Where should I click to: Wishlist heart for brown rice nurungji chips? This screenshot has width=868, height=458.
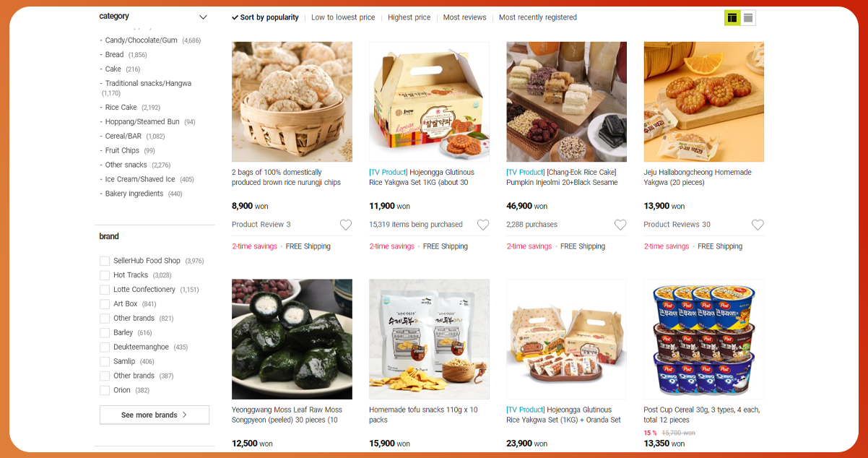pyautogui.click(x=346, y=225)
